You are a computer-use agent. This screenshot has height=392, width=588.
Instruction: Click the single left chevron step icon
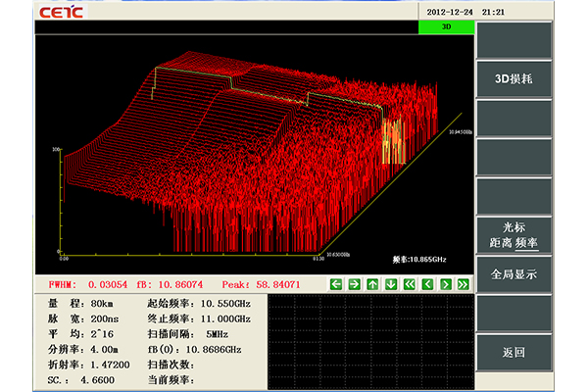[426, 284]
